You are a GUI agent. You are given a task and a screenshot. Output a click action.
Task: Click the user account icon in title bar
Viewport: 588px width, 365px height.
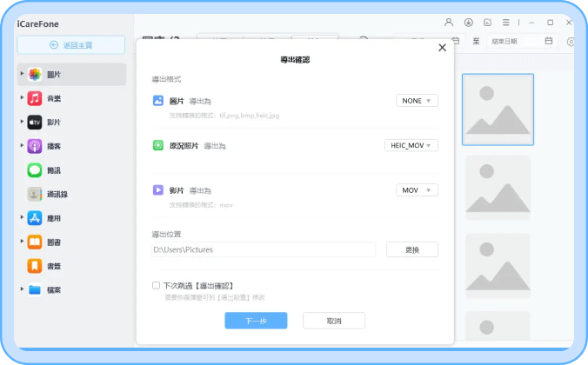[449, 23]
